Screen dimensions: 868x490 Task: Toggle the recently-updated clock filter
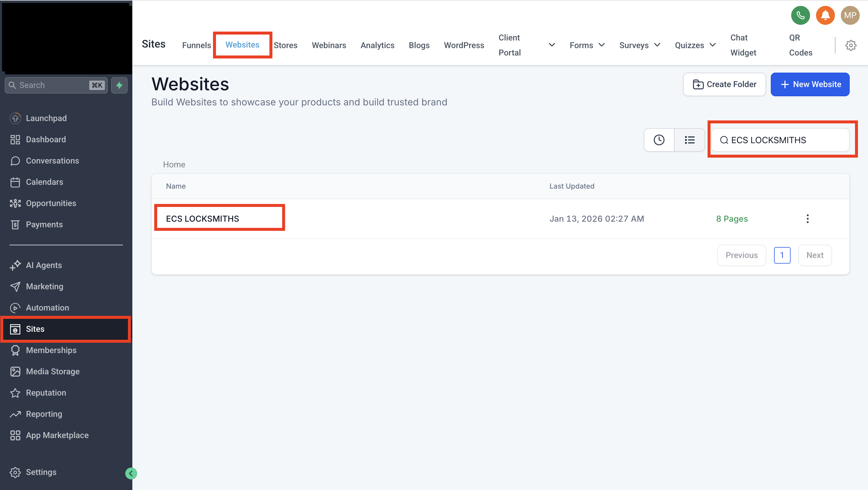click(659, 140)
